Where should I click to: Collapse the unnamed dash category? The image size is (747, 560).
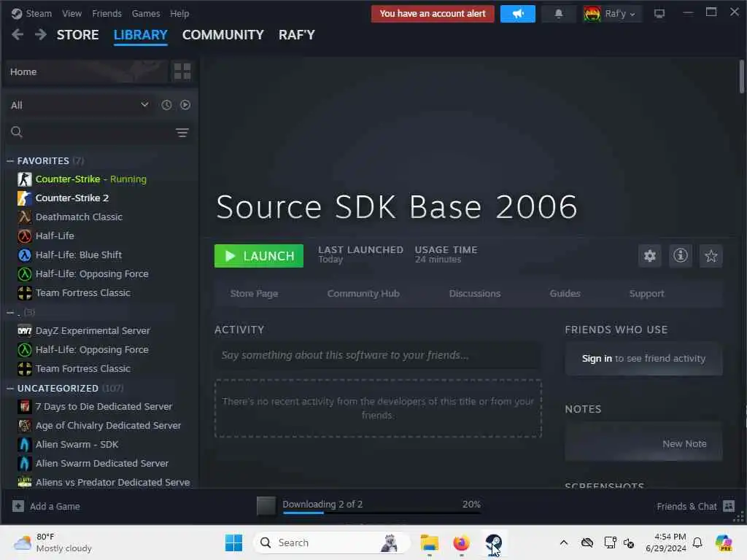click(x=10, y=312)
